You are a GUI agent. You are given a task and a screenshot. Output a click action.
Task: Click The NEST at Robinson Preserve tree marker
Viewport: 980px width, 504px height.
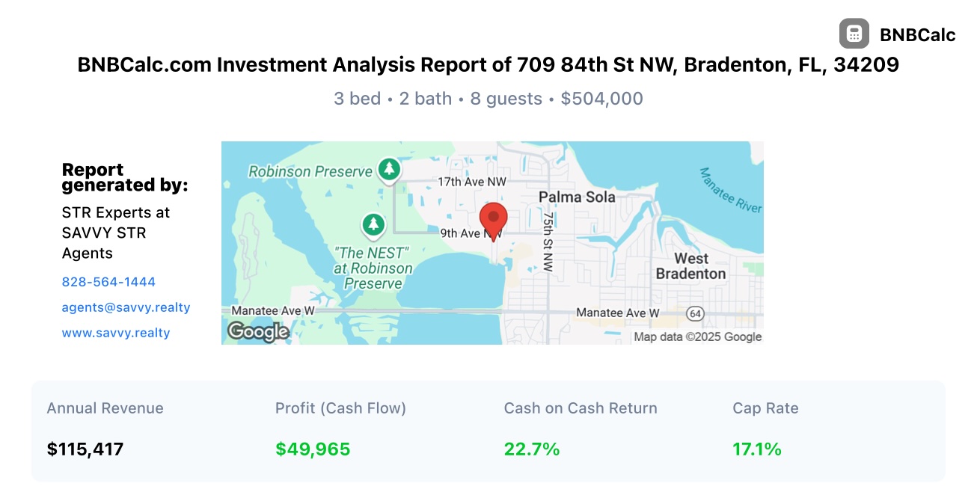[373, 224]
